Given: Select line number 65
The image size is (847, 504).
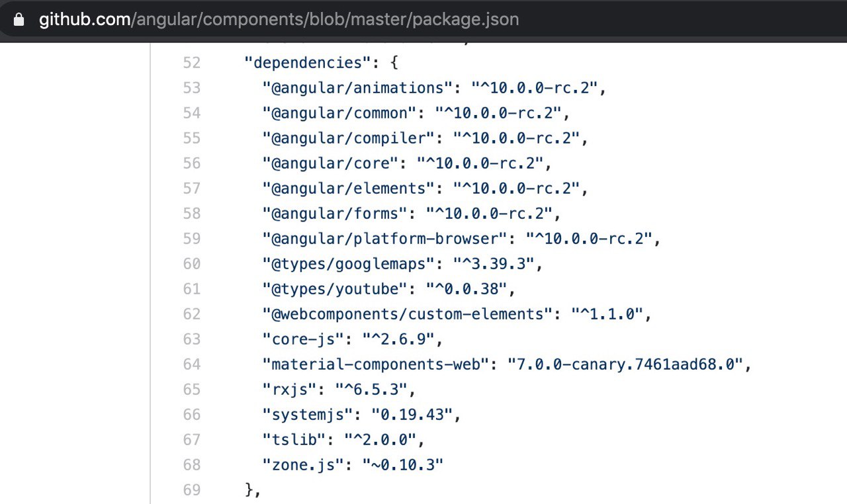Looking at the screenshot, I should 192,390.
